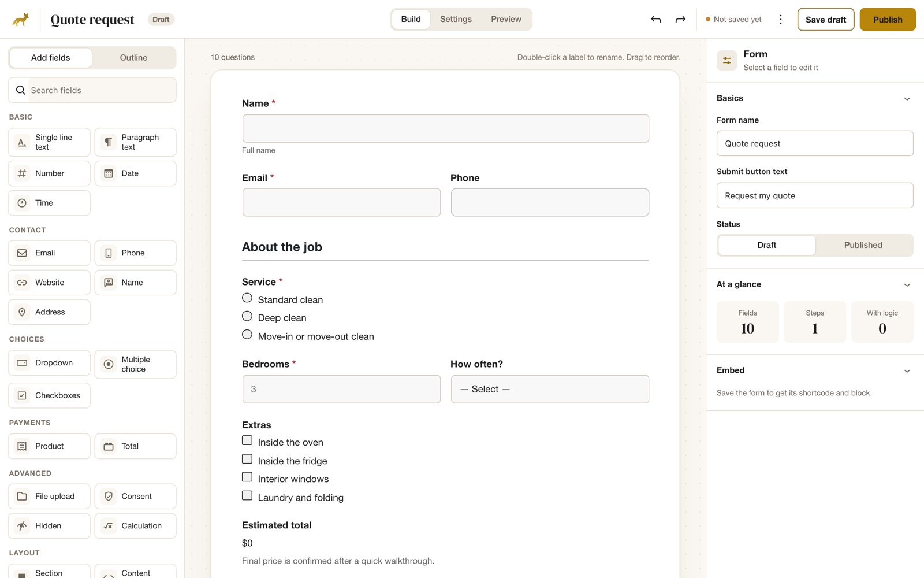Add a Consent field

click(135, 497)
